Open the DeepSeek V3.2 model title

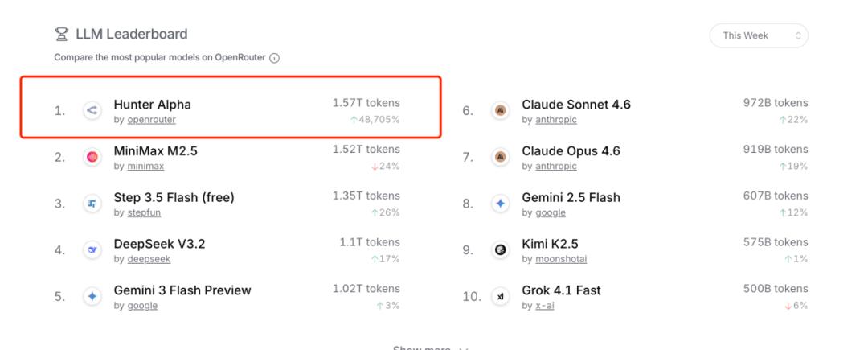[x=159, y=244]
